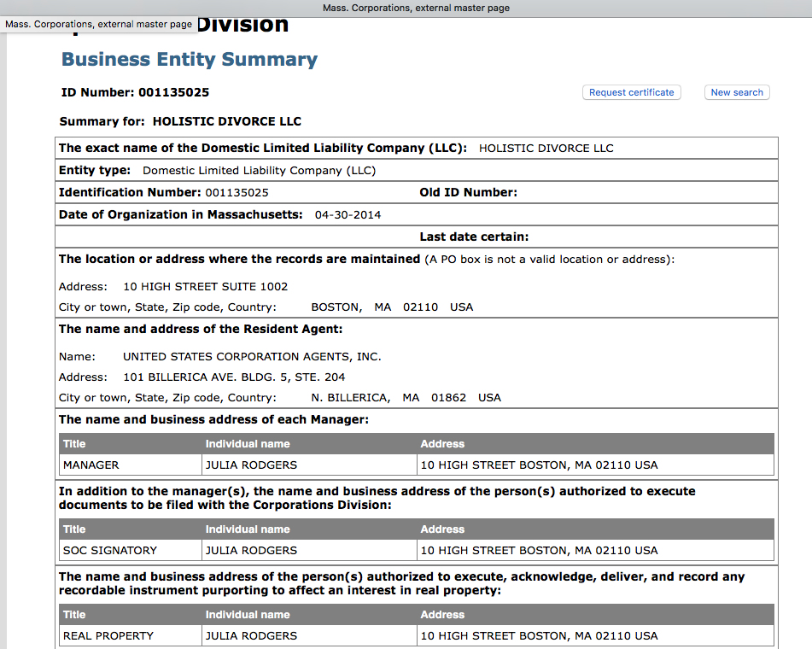Image resolution: width=812 pixels, height=649 pixels.
Task: Start a New search
Action: click(736, 92)
